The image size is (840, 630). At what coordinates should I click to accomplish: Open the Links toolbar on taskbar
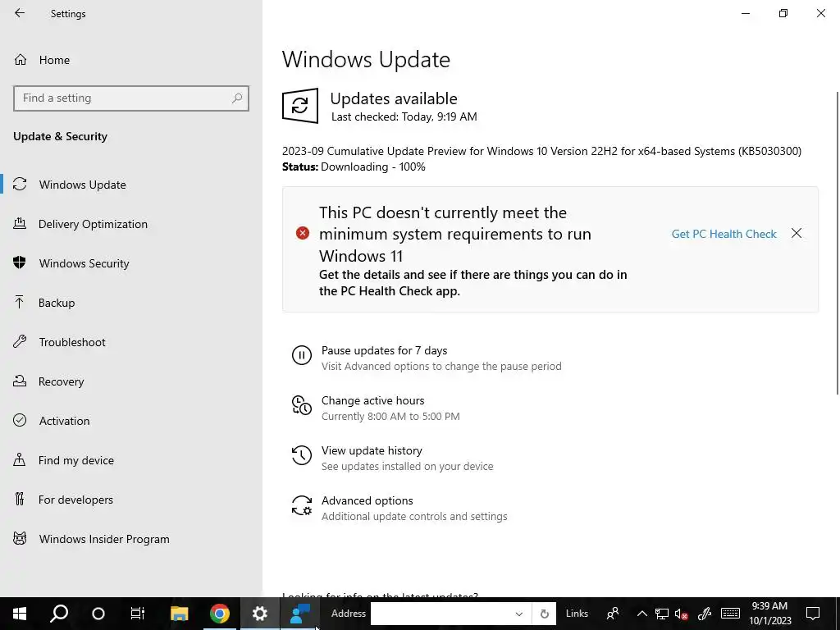click(577, 614)
